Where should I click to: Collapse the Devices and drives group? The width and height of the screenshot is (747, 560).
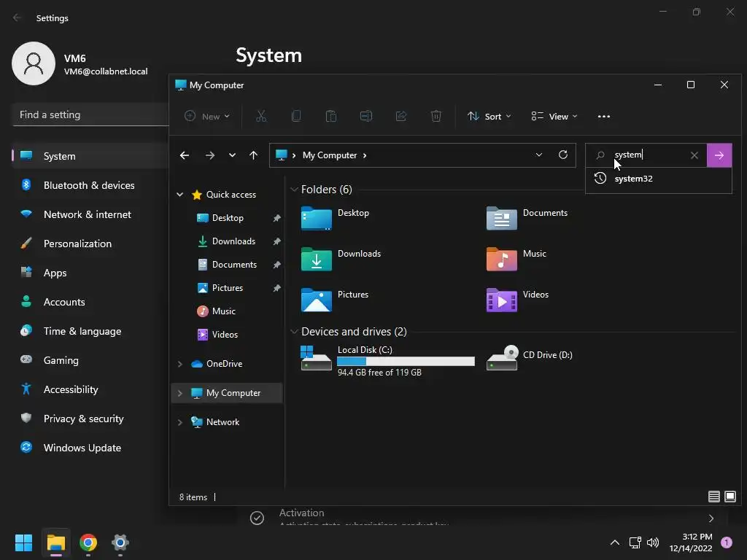click(x=294, y=332)
